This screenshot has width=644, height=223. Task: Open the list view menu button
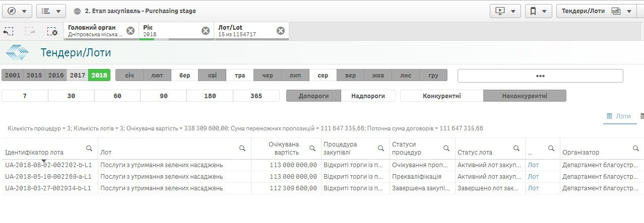(x=51, y=11)
